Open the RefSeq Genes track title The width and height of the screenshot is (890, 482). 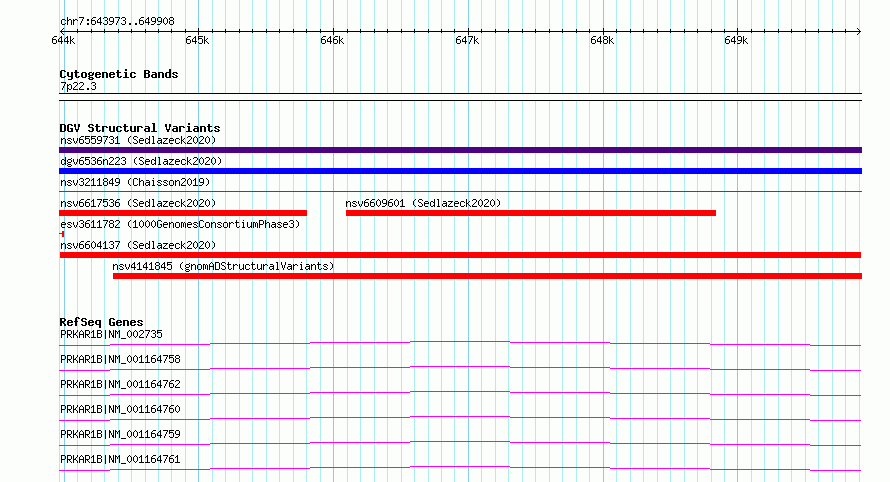(x=101, y=322)
